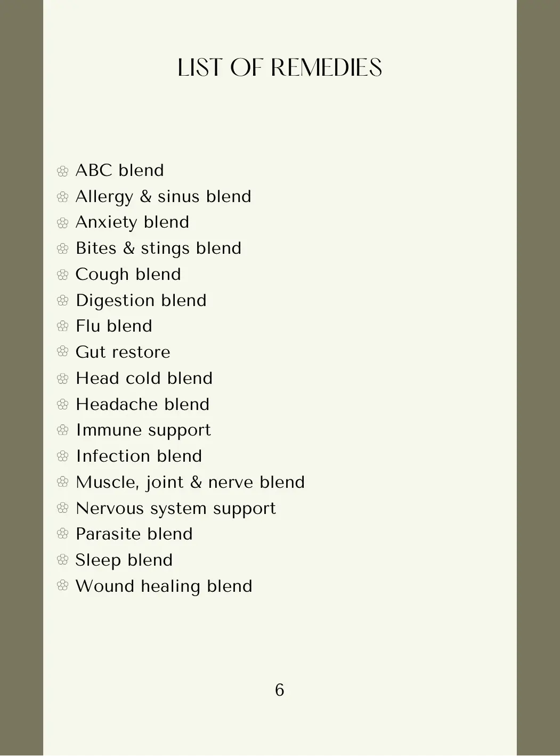The height and width of the screenshot is (756, 560).
Task: Go to the Digestion blend remedy
Action: point(141,301)
